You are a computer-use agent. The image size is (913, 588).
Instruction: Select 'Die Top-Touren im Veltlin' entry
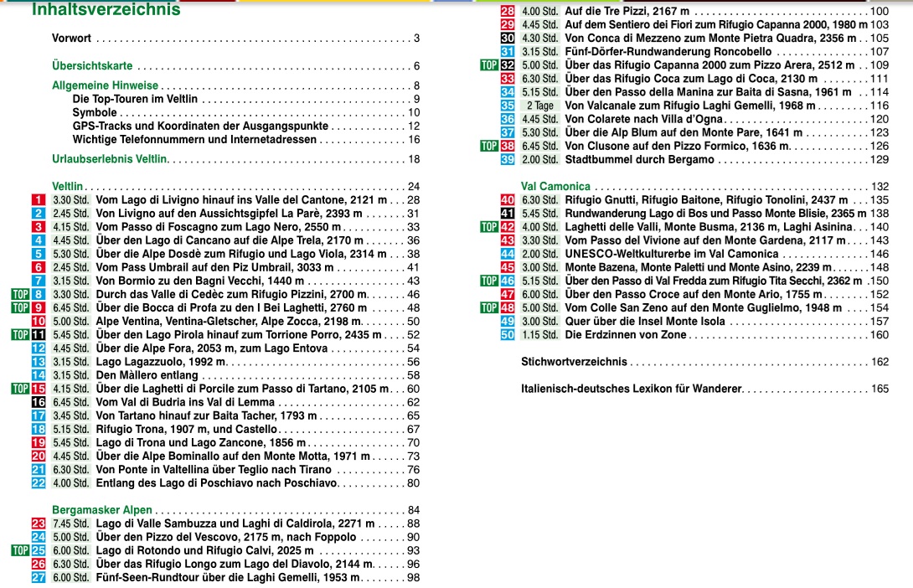(x=135, y=99)
